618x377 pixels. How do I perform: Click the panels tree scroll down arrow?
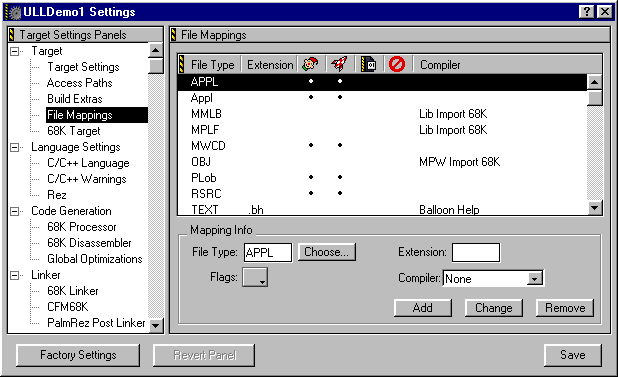(156, 325)
